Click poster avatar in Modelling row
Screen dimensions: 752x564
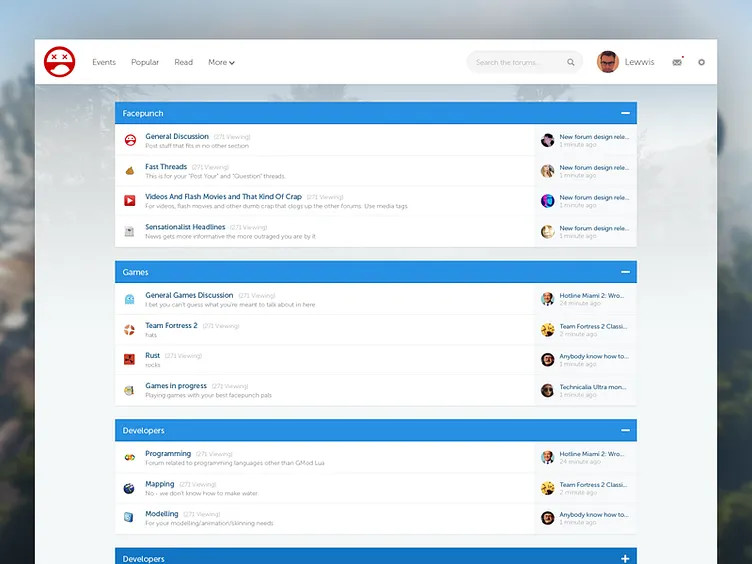point(548,518)
